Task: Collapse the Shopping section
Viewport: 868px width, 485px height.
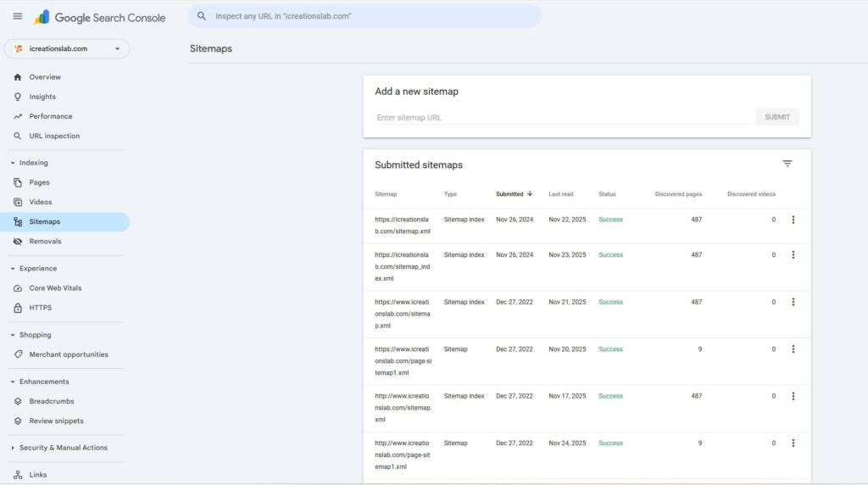Action: [x=13, y=335]
